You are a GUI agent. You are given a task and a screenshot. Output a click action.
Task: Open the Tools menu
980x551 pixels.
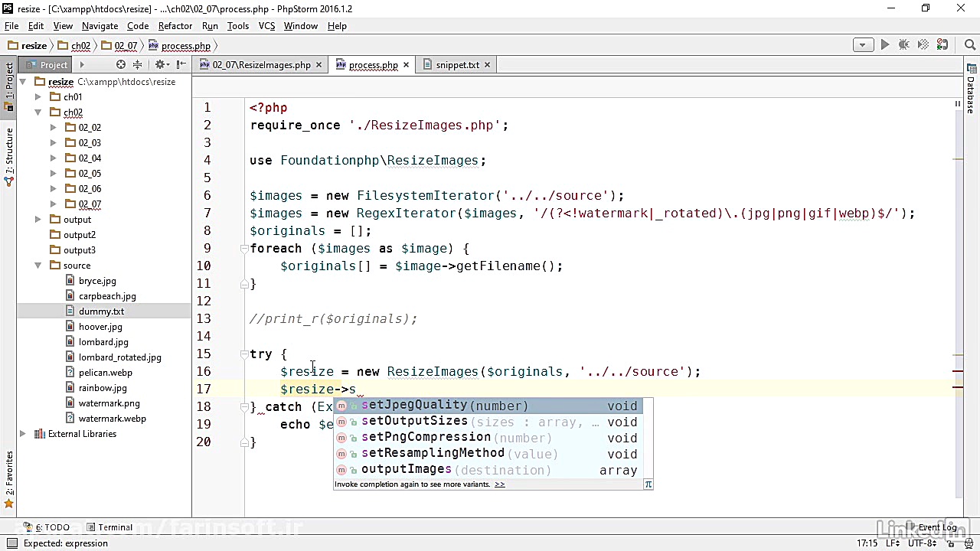point(237,26)
